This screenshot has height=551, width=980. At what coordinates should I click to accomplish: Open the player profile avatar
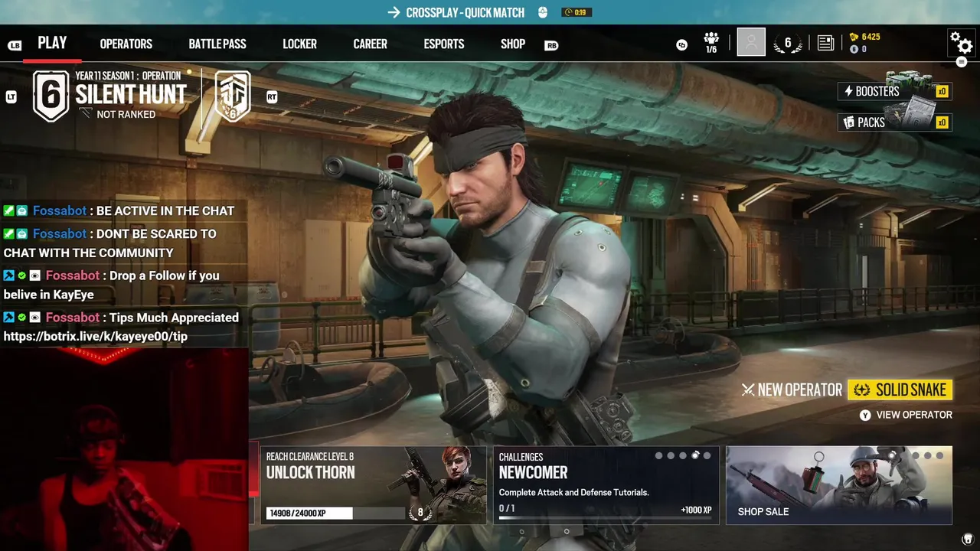click(x=751, y=42)
